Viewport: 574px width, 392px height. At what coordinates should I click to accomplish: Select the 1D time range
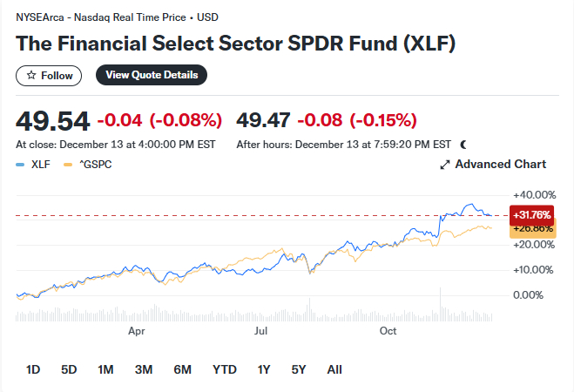[33, 369]
